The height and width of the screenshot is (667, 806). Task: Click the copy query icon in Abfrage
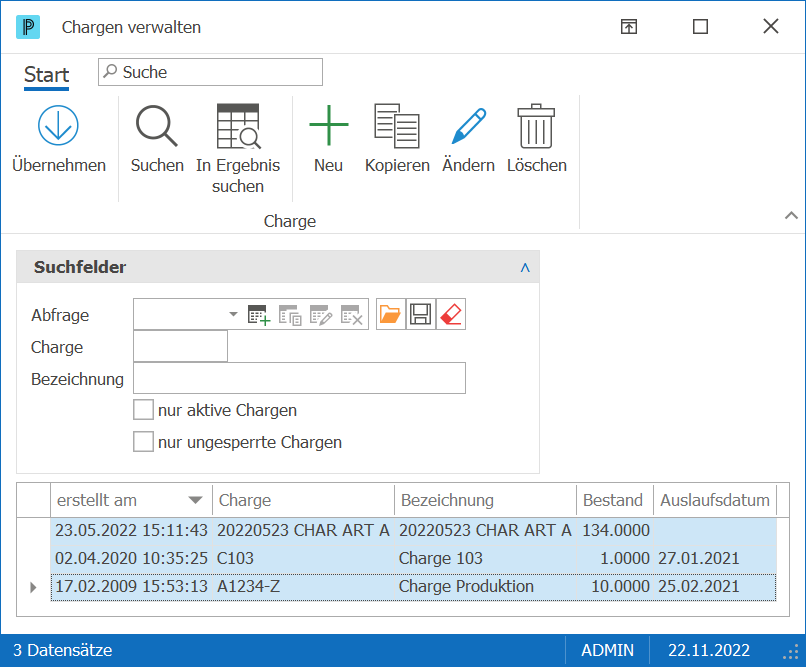point(290,314)
